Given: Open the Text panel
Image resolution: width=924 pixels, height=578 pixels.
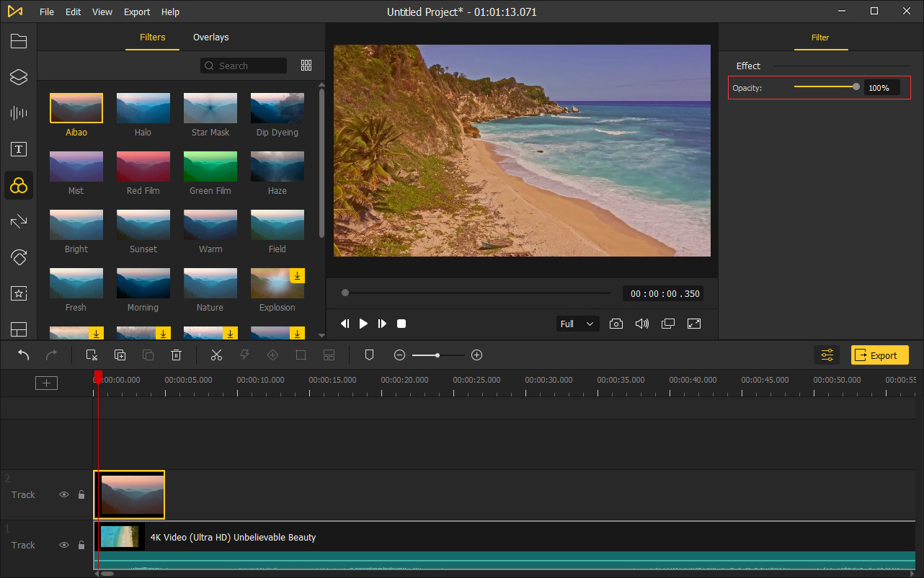Looking at the screenshot, I should pyautogui.click(x=19, y=149).
